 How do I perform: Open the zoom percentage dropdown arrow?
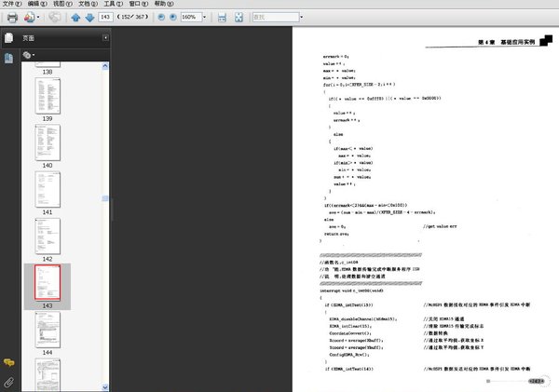pos(204,17)
